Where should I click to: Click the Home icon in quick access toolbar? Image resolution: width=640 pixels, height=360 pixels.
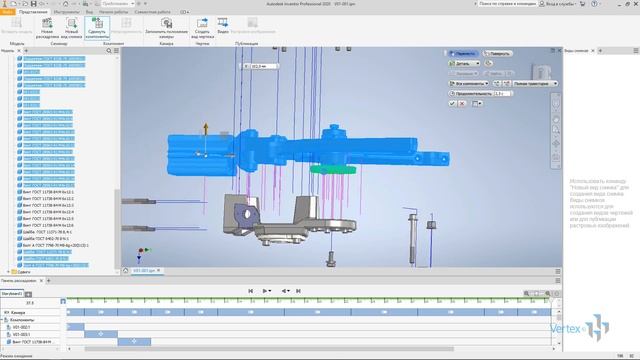click(x=65, y=4)
